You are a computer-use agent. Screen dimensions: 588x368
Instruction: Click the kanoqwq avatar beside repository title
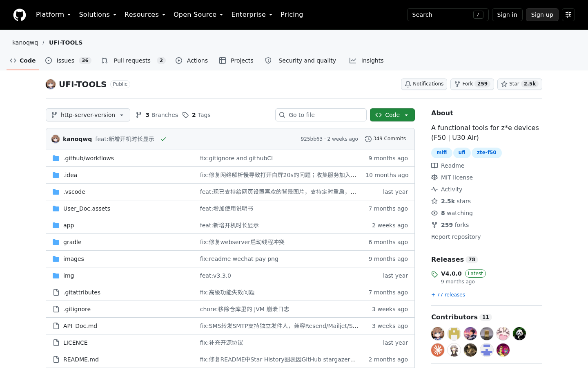point(51,84)
